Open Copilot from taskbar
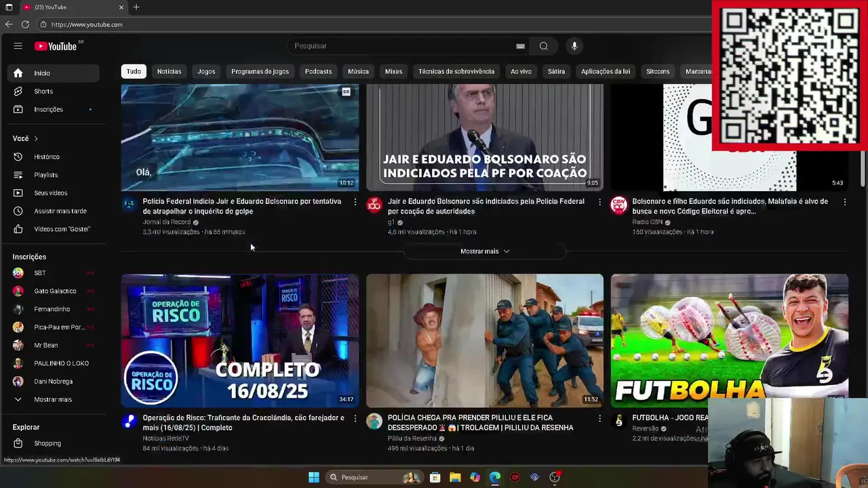868x488 pixels. (475, 477)
